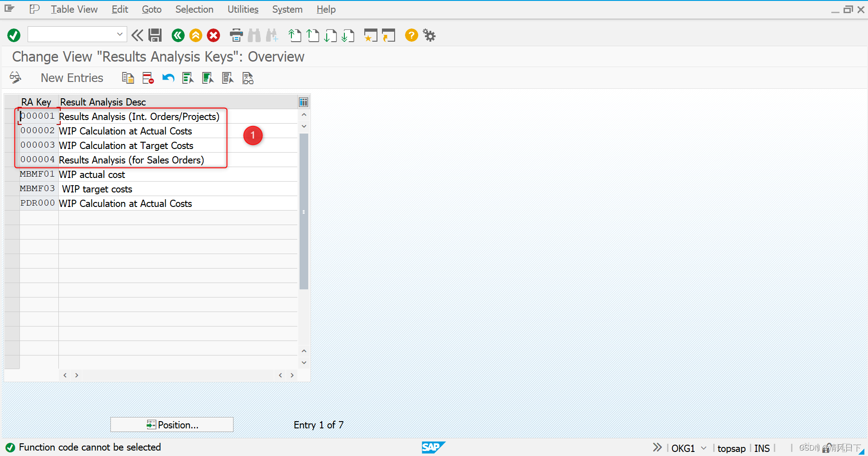Click description 'WIP target costs'
This screenshot has height=456, width=868.
pyautogui.click(x=97, y=189)
